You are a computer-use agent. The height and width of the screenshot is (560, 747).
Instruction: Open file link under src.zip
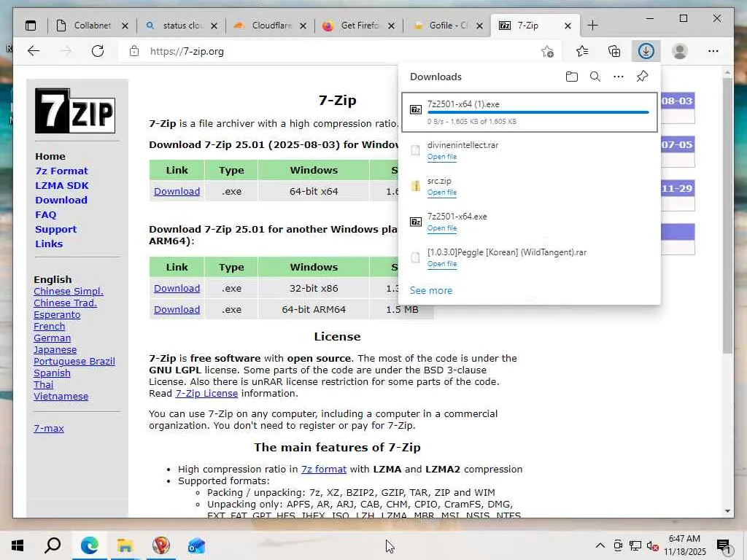pyautogui.click(x=441, y=192)
